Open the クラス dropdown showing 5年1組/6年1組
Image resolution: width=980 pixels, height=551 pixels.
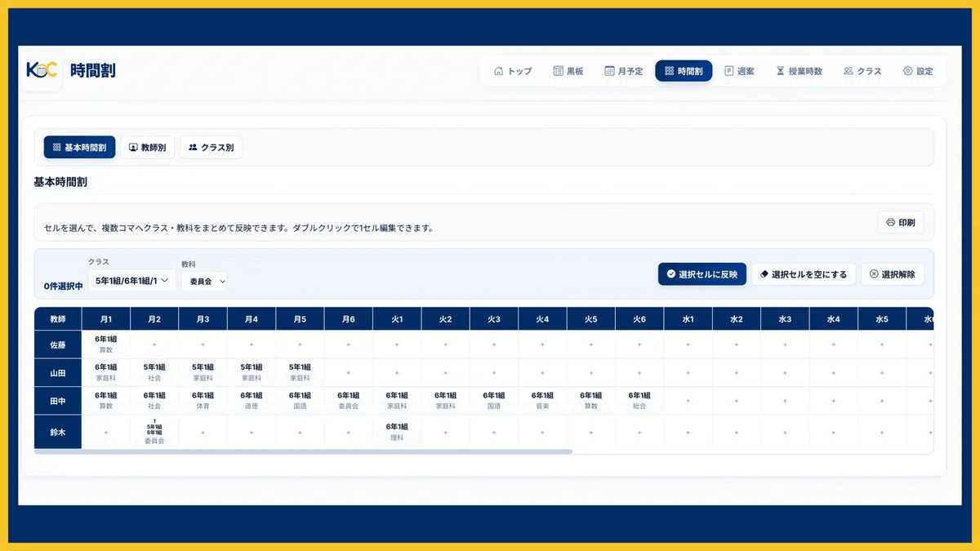(131, 280)
